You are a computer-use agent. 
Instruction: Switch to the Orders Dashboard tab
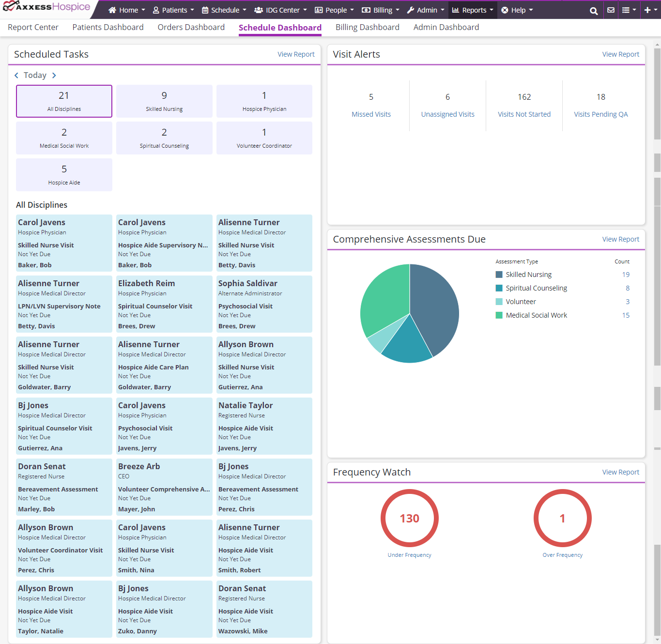[x=191, y=28]
